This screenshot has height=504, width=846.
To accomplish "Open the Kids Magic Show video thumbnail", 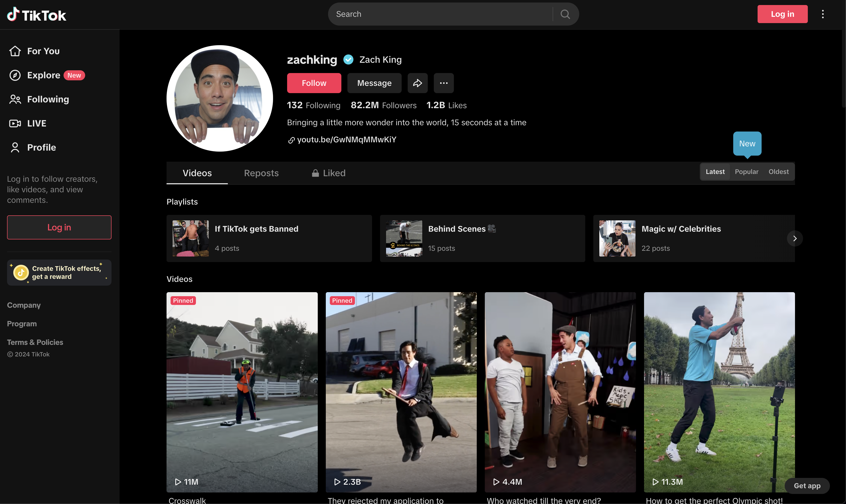I will pyautogui.click(x=560, y=392).
